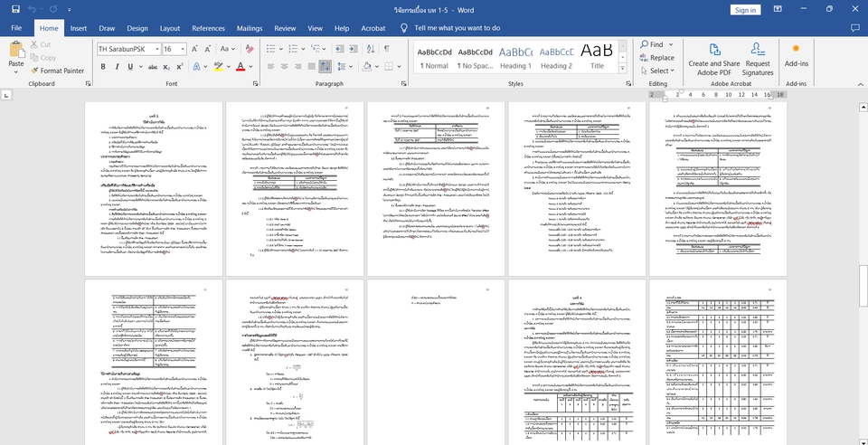Switch to the Layout tab
This screenshot has height=445, width=868.
click(170, 28)
